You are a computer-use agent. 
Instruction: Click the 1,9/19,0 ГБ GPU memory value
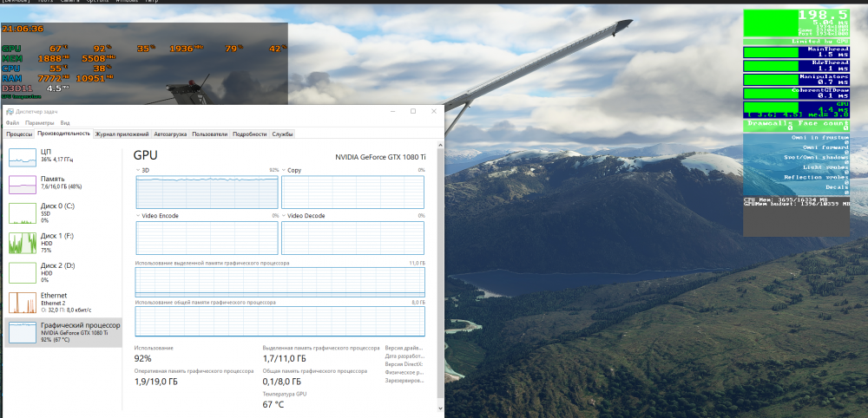[x=156, y=382]
